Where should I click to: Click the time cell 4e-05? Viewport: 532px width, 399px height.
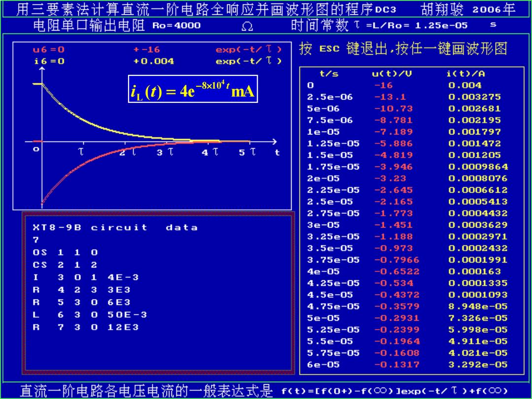pyautogui.click(x=323, y=271)
